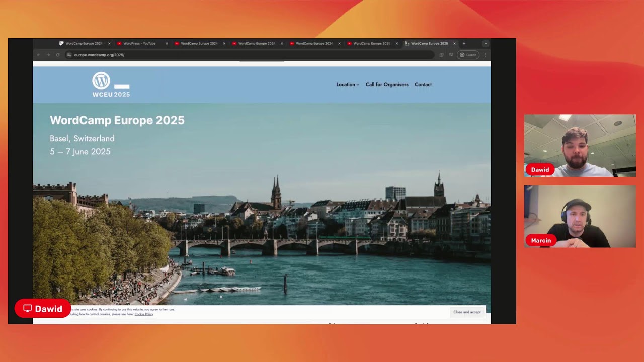Open the Cookie Policy link
The width and height of the screenshot is (644, 362).
click(143, 314)
